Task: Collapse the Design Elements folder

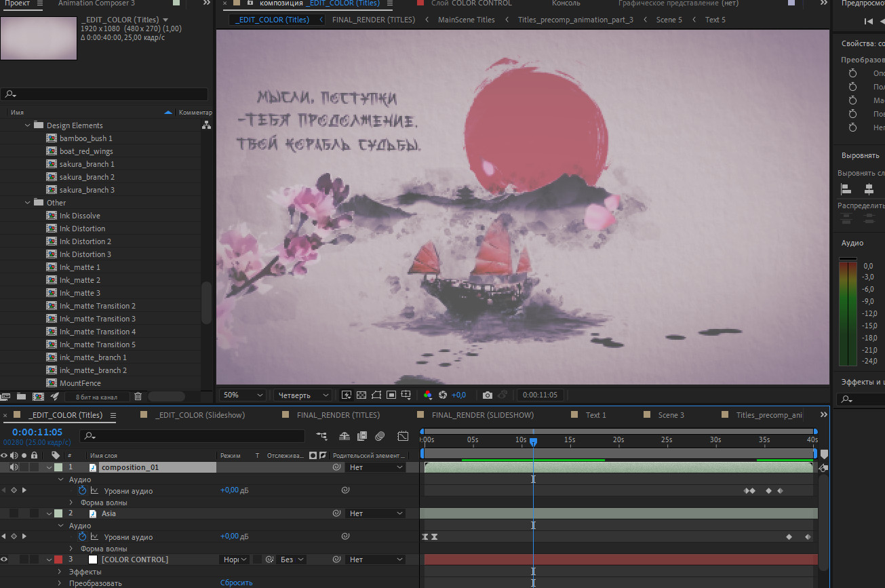Action: 28,125
